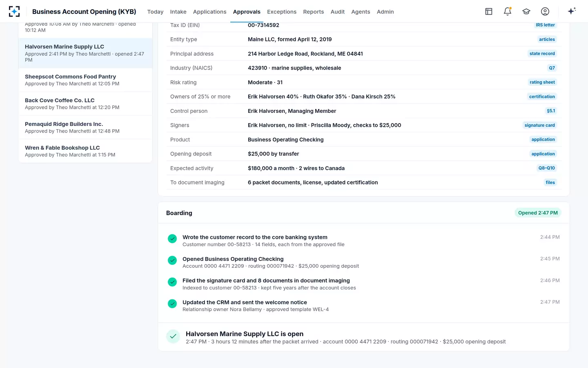Open the application tag on Opening deposit row
588x368 pixels.
point(543,154)
